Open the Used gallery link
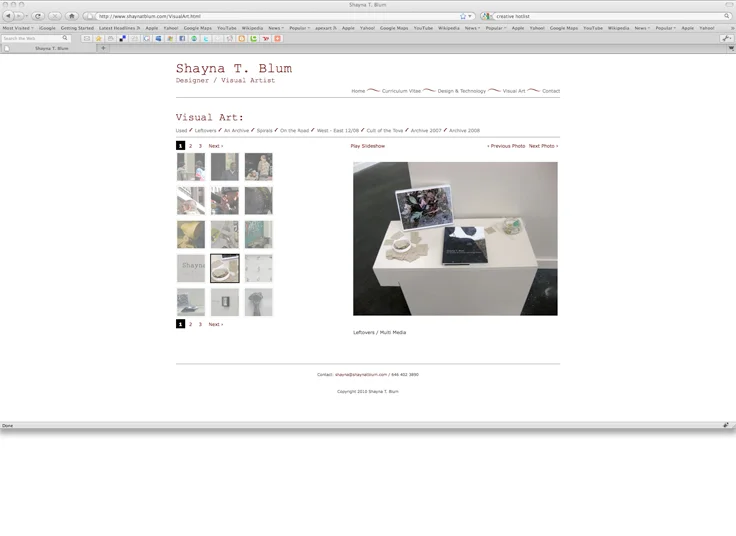The image size is (736, 536). coord(181,130)
